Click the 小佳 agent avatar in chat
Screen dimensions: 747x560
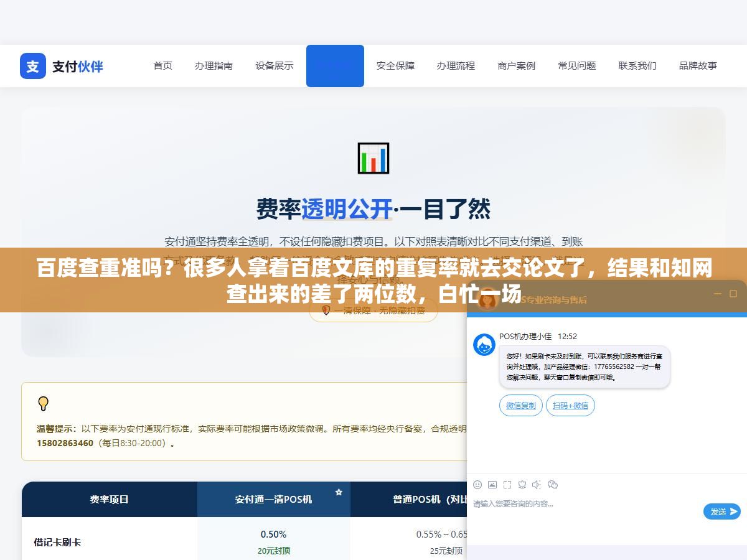[484, 345]
